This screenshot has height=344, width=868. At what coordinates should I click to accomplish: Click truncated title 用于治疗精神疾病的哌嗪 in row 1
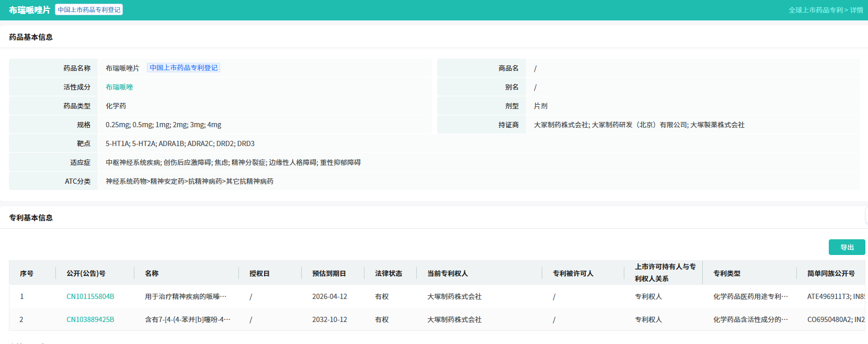pyautogui.click(x=186, y=296)
